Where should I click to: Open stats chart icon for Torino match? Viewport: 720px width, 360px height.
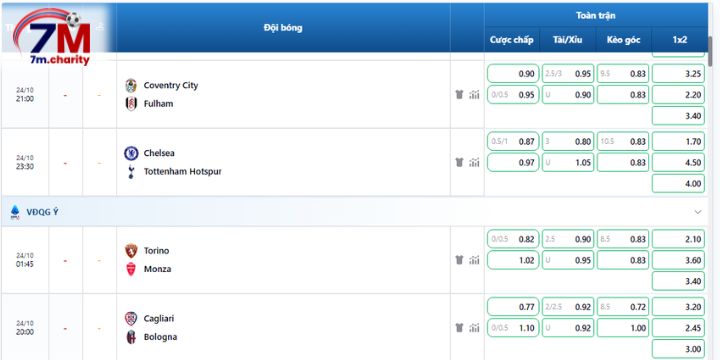(x=474, y=260)
